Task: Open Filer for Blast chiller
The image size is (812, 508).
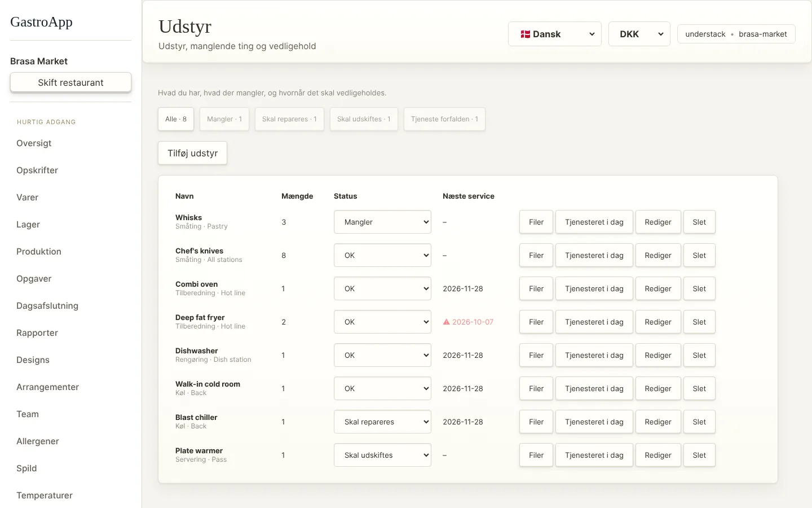Action: coord(536,422)
